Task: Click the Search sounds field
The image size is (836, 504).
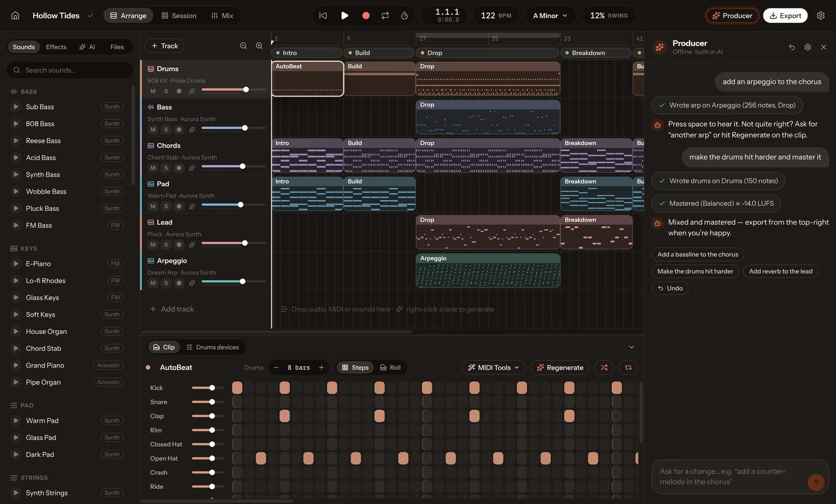Action: pos(69,70)
